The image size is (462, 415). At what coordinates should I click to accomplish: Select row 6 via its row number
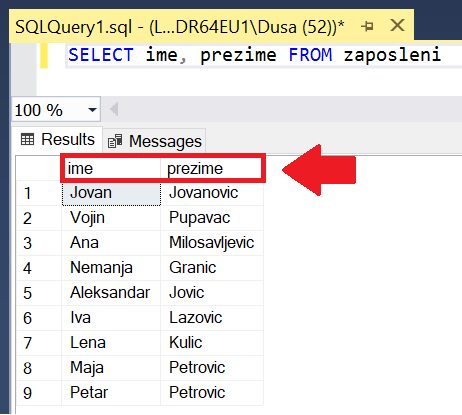coord(39,318)
